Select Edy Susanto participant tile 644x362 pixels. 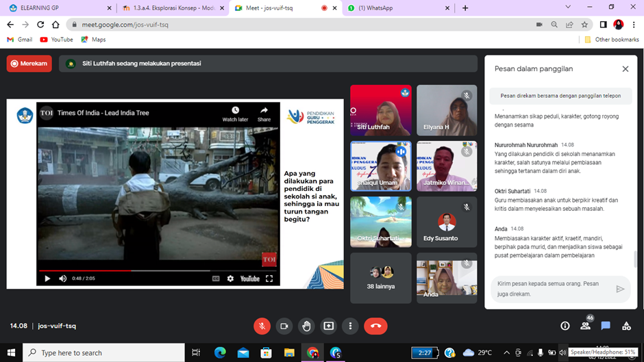pos(447,222)
